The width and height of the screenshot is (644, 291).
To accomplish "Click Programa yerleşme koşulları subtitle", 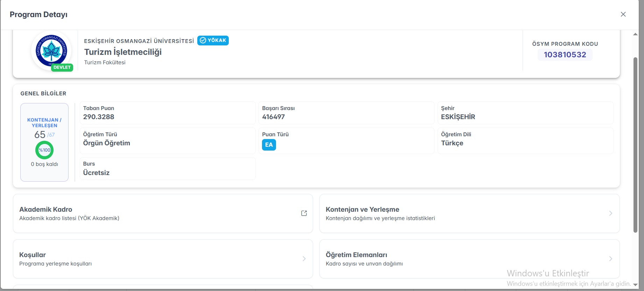I will [55, 264].
